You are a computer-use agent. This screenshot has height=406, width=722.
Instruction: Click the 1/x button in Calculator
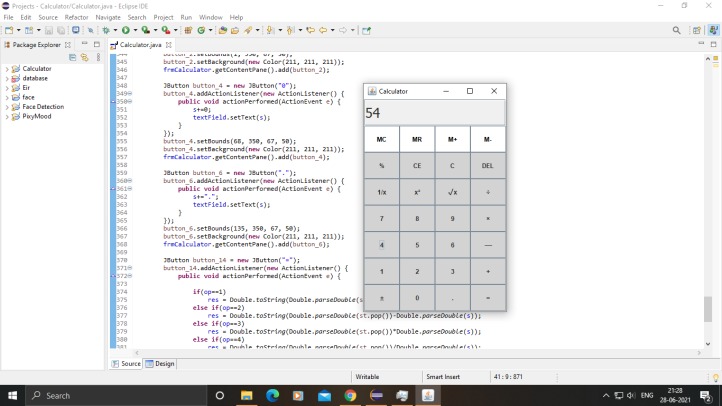pos(381,192)
